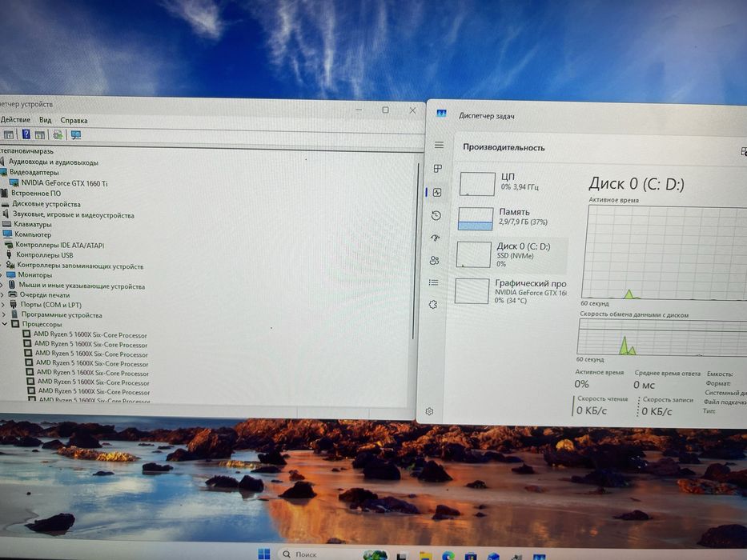
Task: Select Контроллеры запоминающих устройств category
Action: tap(80, 266)
